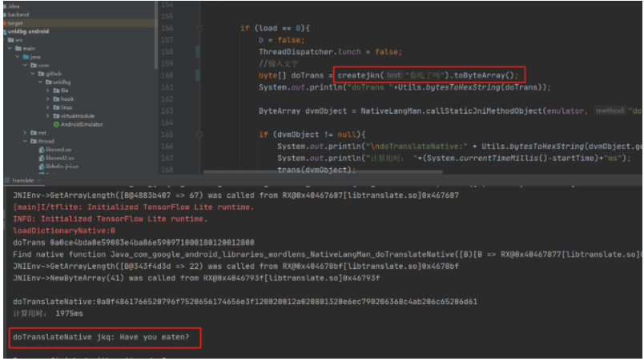This screenshot has width=644, height=361.
Task: Collapse the main folder chevron
Action: (x=10, y=48)
